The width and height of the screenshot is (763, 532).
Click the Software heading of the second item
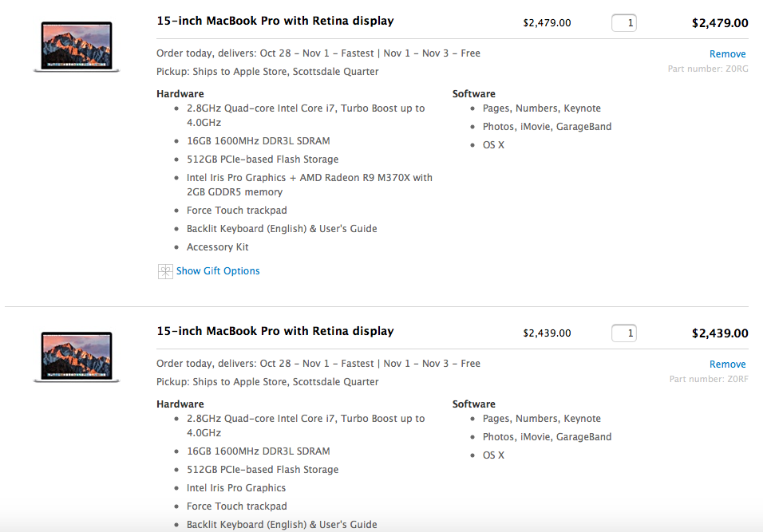tap(473, 404)
